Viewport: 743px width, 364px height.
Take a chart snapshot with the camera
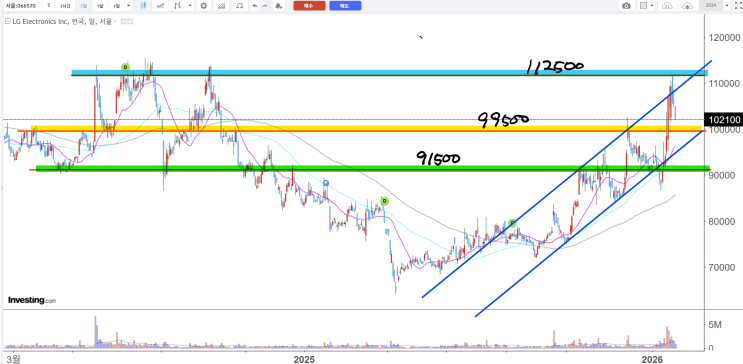(626, 6)
